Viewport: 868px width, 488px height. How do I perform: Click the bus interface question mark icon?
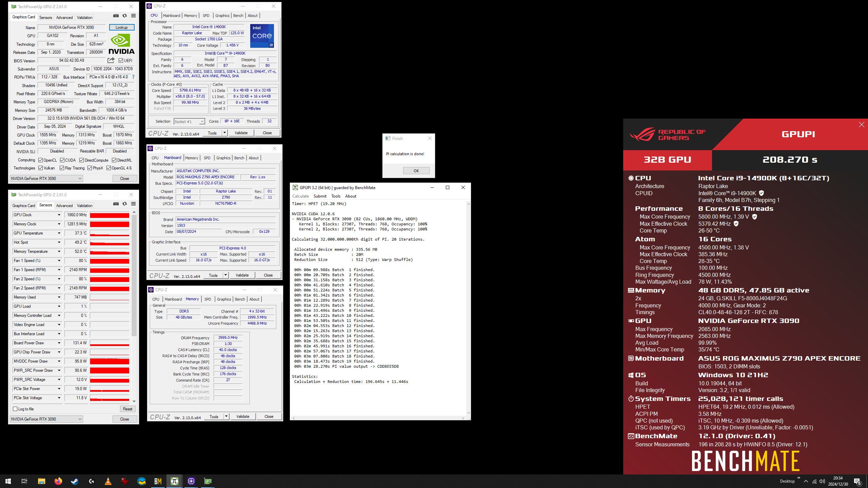coord(133,77)
